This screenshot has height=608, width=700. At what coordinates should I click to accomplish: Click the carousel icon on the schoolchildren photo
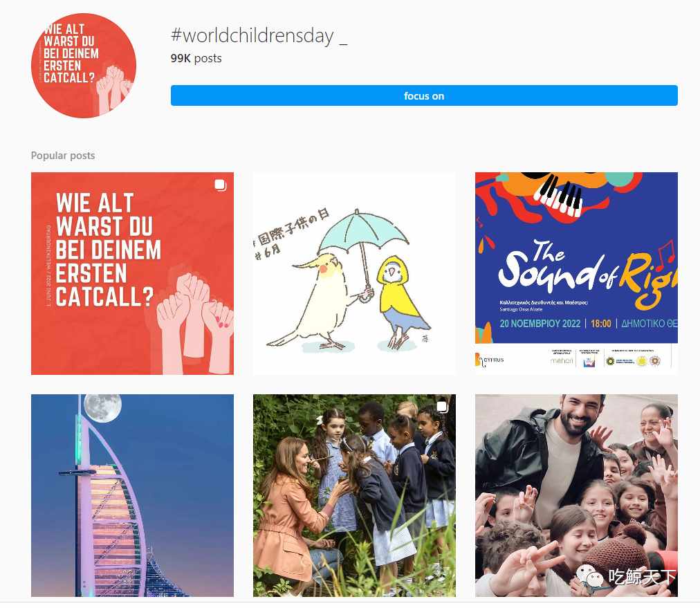pos(442,407)
